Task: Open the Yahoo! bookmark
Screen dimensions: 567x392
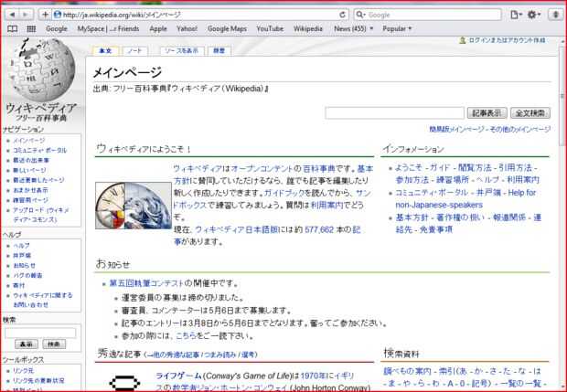Action: 187,28
